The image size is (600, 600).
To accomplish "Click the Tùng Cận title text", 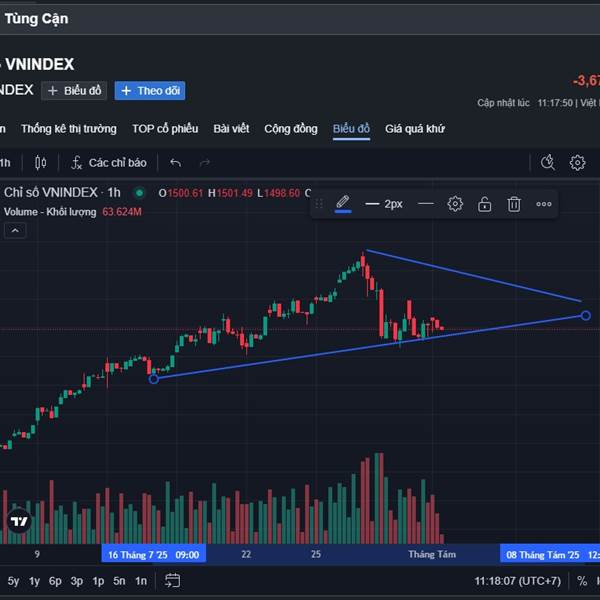I will (36, 19).
